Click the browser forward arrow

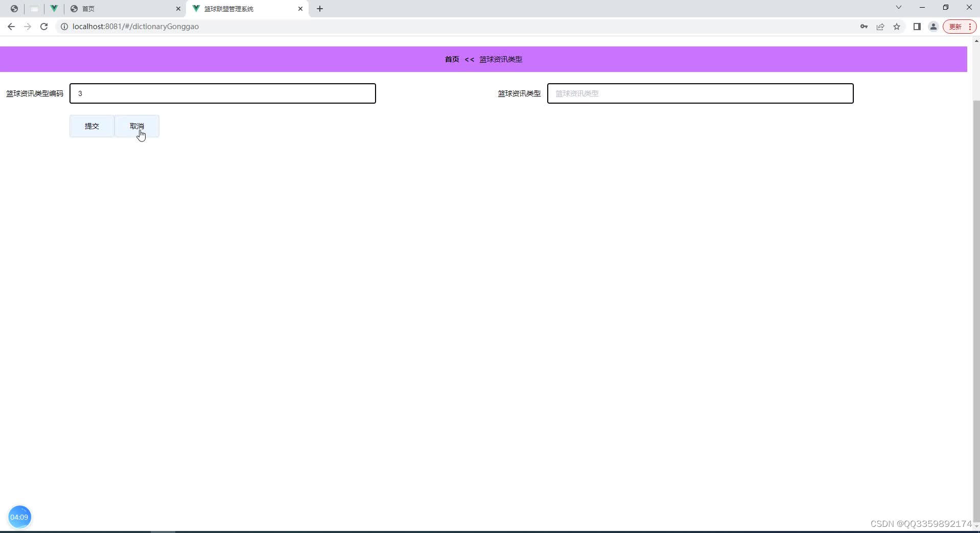(28, 27)
